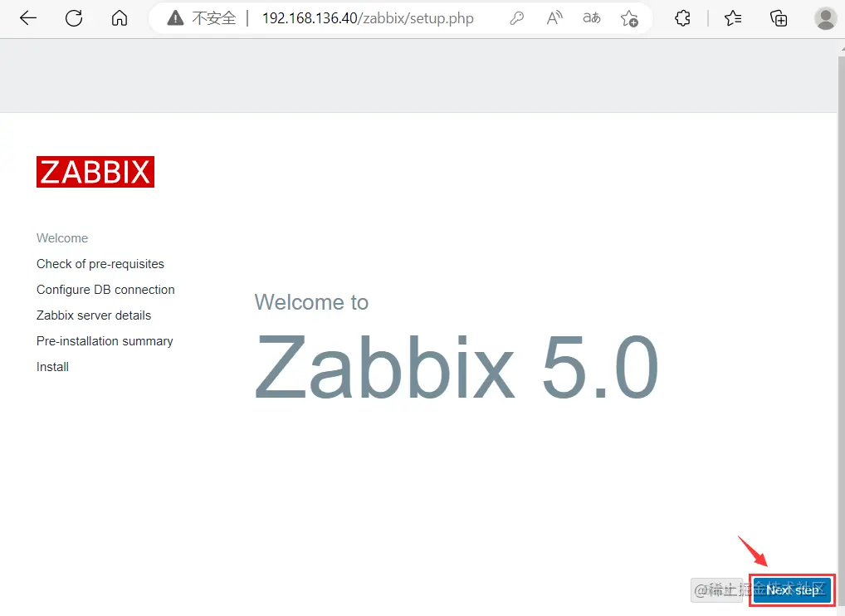Click the 不安全 label in address bar
Viewport: 845px width, 616px height.
(x=214, y=18)
